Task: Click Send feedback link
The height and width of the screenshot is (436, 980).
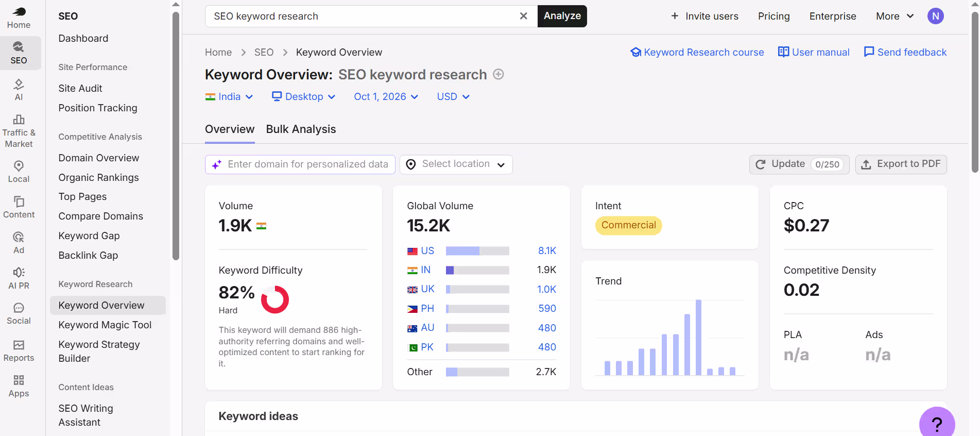Action: click(905, 52)
